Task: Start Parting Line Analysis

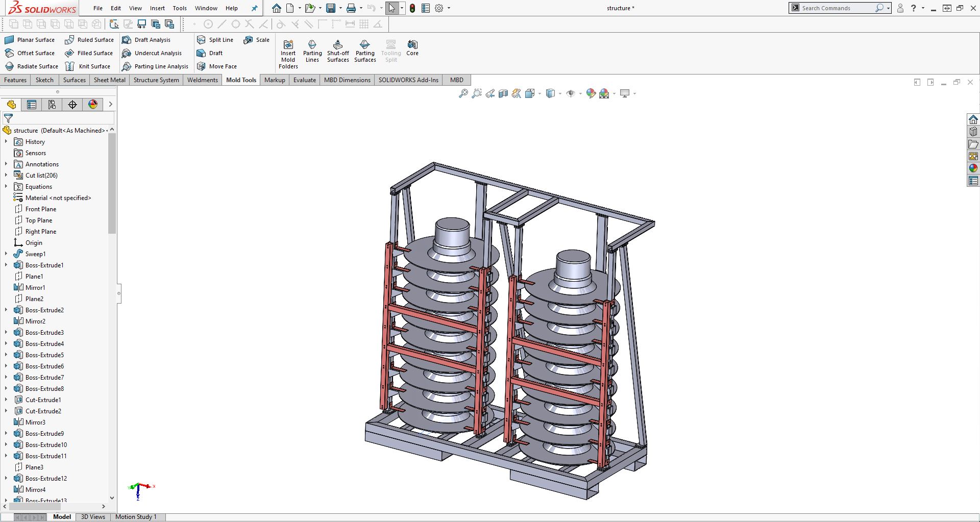Action: [155, 66]
